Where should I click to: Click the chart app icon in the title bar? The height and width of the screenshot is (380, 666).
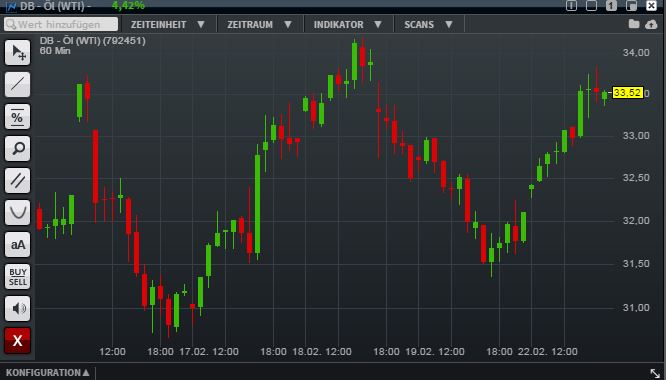(11, 6)
